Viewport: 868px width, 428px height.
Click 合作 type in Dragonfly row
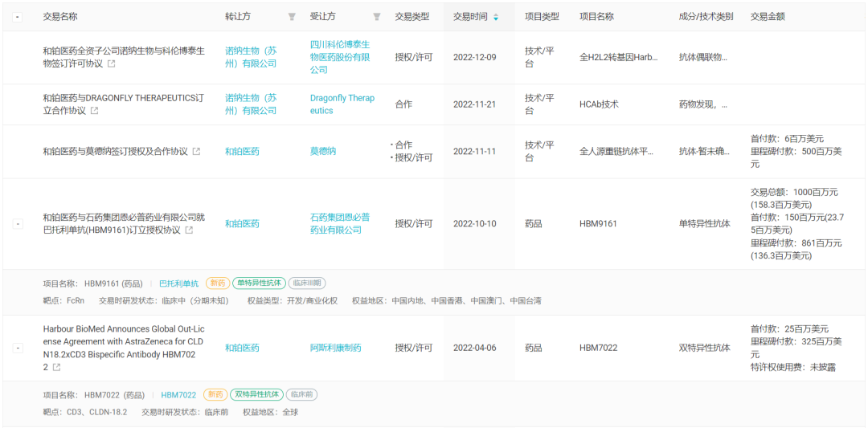403,104
